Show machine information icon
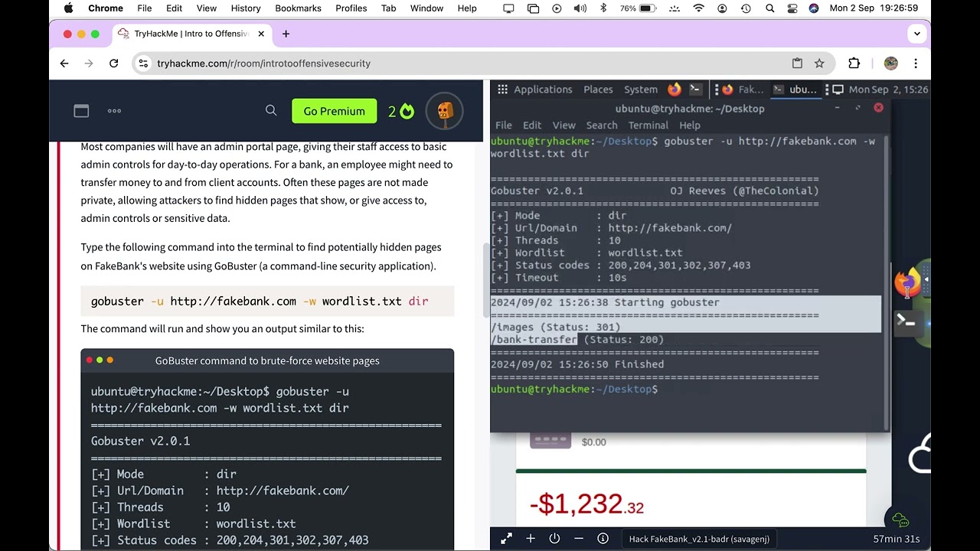The width and height of the screenshot is (980, 551). 603,539
